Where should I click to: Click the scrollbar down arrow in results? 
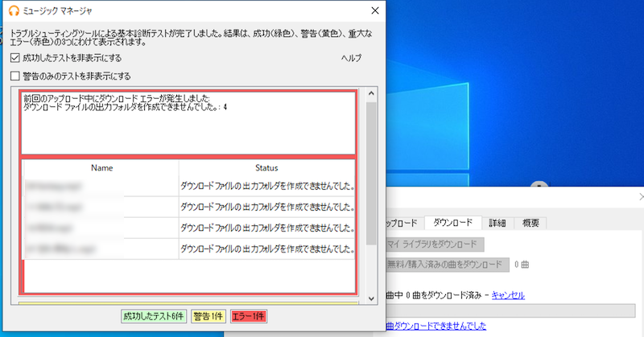click(371, 298)
